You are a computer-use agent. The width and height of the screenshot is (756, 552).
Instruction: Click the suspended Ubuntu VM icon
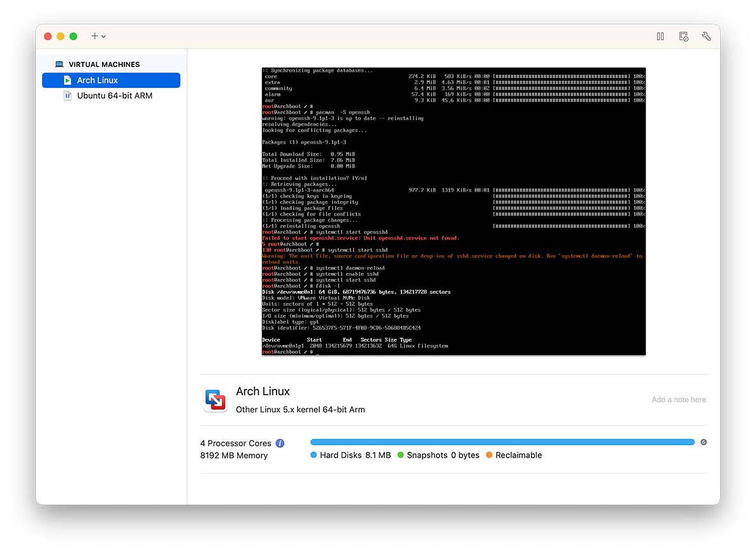[68, 96]
